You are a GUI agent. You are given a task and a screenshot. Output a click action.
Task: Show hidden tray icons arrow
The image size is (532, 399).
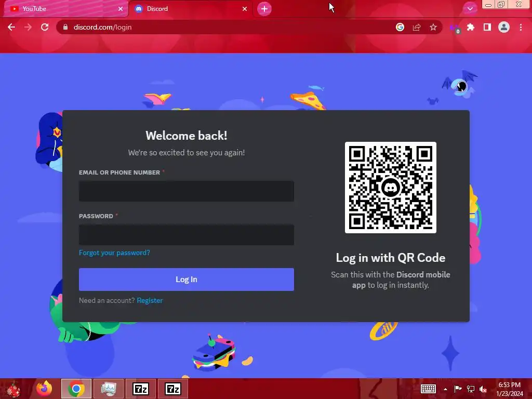click(445, 389)
